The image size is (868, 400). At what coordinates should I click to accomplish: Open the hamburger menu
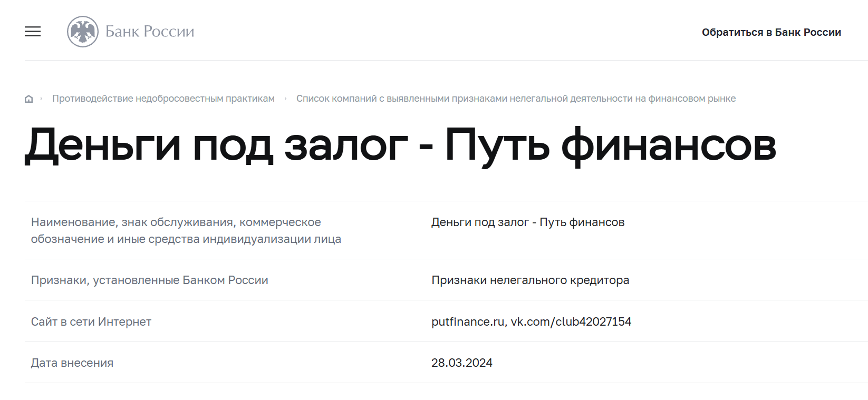click(33, 32)
